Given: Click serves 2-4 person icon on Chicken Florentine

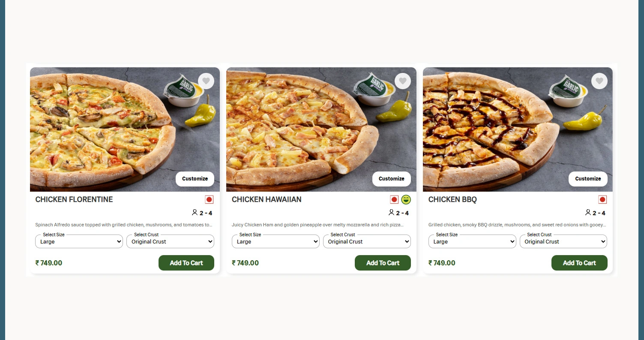Looking at the screenshot, I should (195, 213).
